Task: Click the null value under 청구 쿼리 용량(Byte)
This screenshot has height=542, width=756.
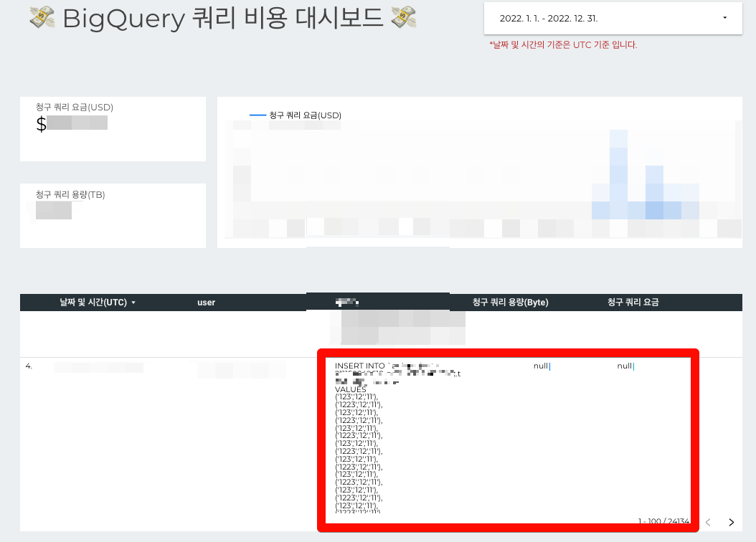Action: (x=541, y=366)
